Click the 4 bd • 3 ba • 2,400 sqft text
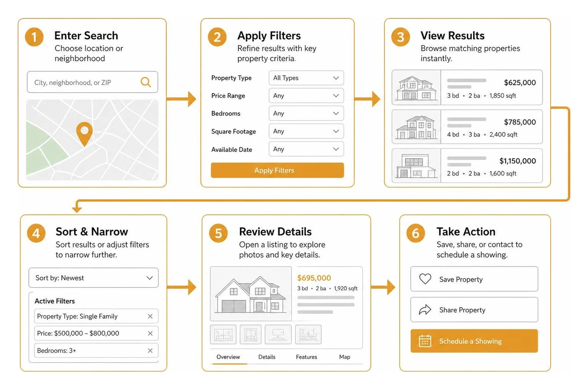This screenshot has width=588, height=390. coord(482,135)
